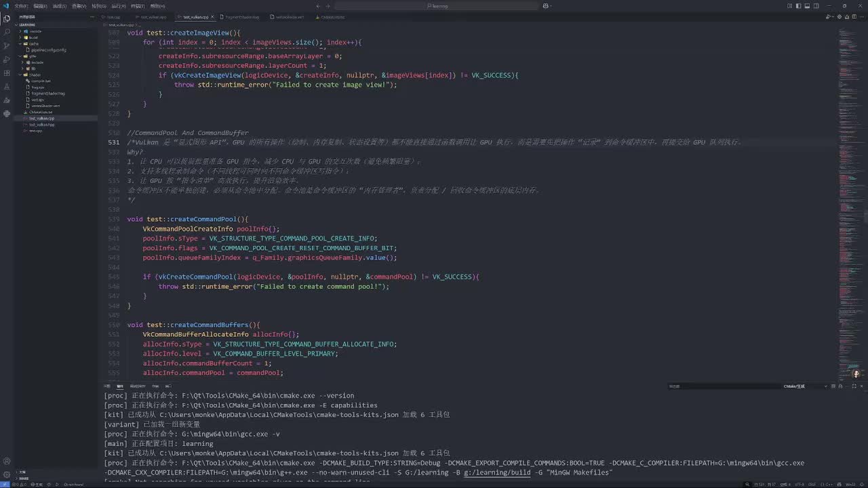Open the Explorer view in activity bar
Viewport: 868px width, 488px height.
coord(7,18)
